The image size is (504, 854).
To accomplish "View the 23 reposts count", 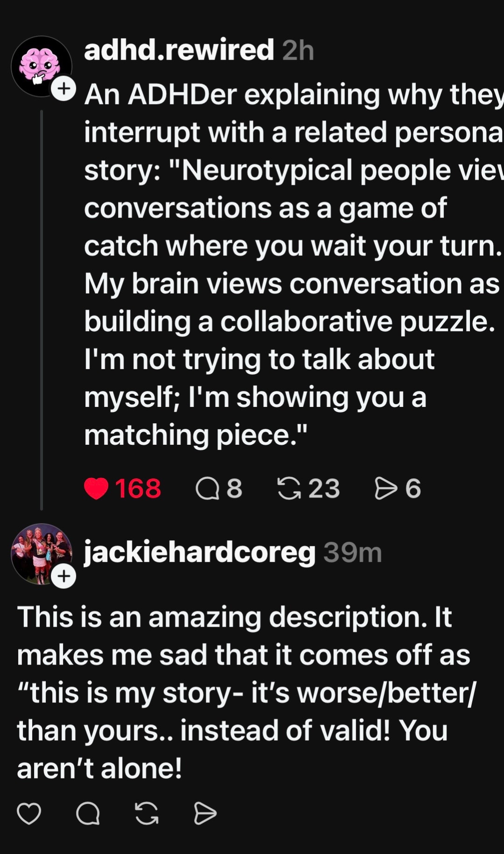I will [x=324, y=489].
